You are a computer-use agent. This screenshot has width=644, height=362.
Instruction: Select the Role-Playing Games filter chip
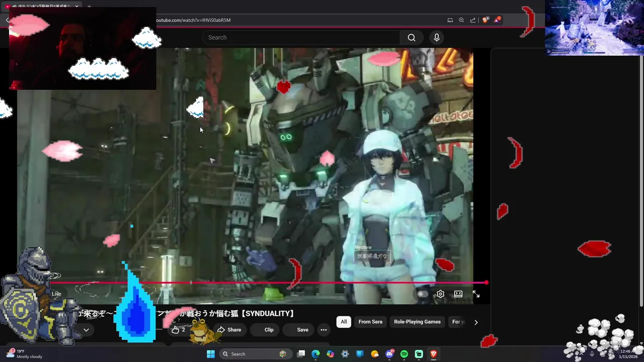(x=417, y=322)
